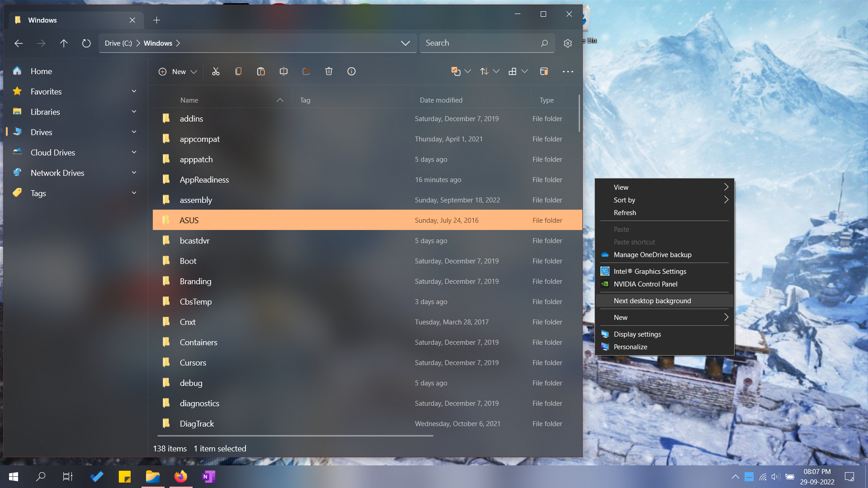Open the Properties info icon
The image size is (868, 488).
point(351,71)
